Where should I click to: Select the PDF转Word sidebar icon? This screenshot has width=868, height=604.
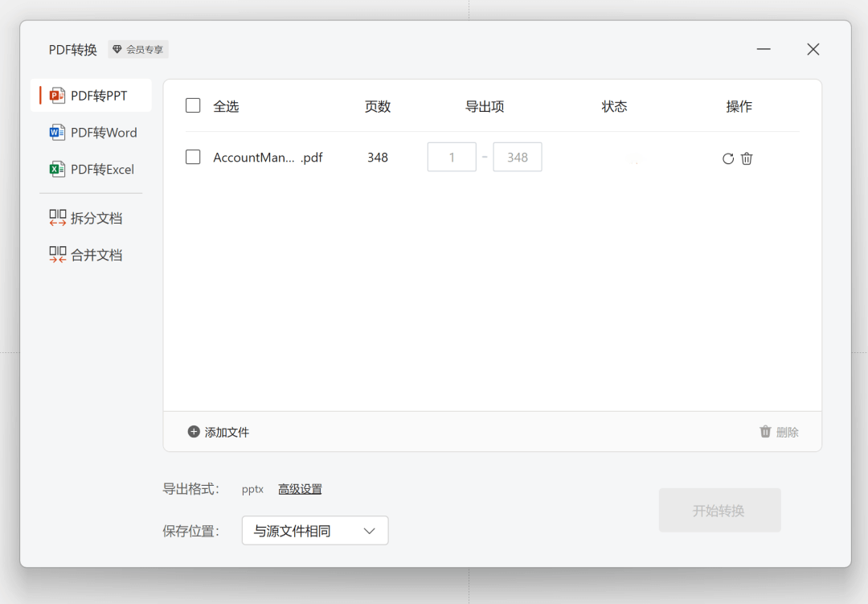58,132
